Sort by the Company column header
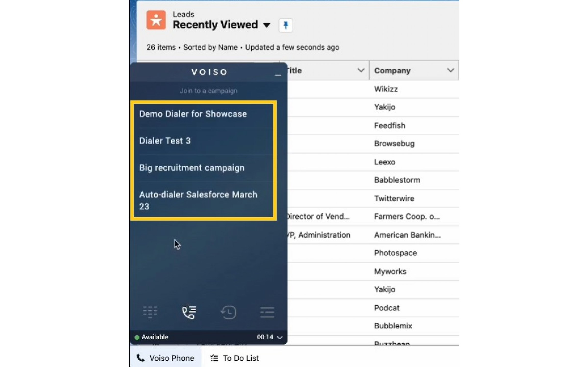The height and width of the screenshot is (367, 588). [392, 71]
